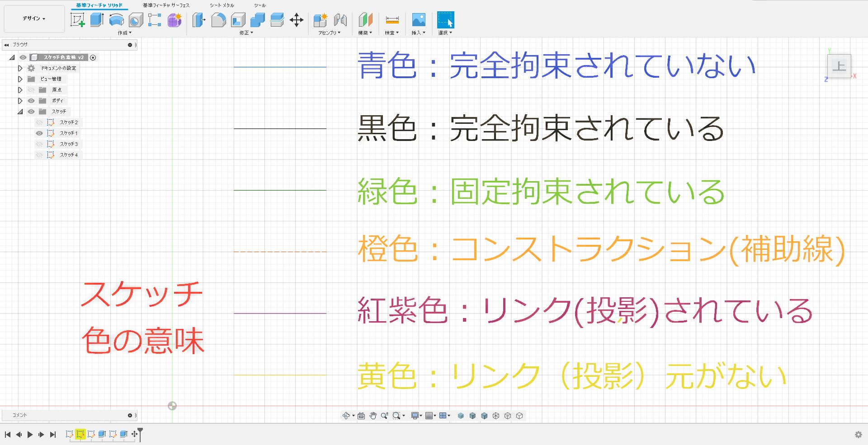Jump to the timeline beginning
This screenshot has height=445, width=868.
[x=7, y=435]
